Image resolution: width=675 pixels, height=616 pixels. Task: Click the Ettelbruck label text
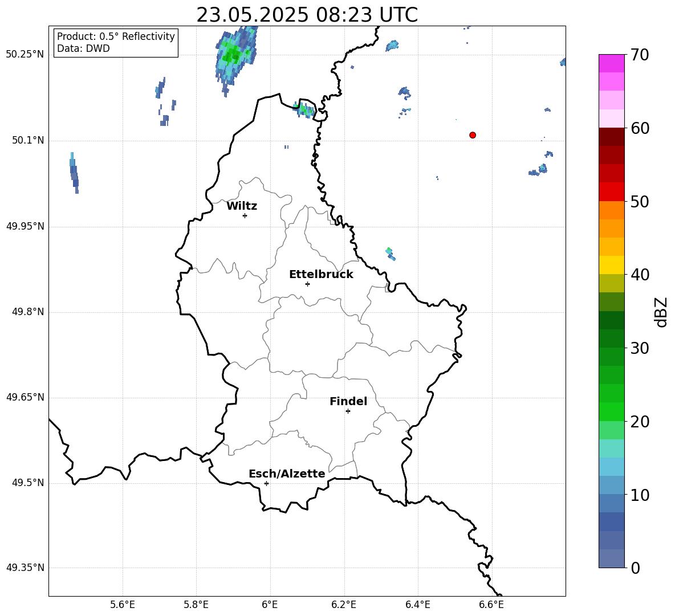click(x=321, y=275)
